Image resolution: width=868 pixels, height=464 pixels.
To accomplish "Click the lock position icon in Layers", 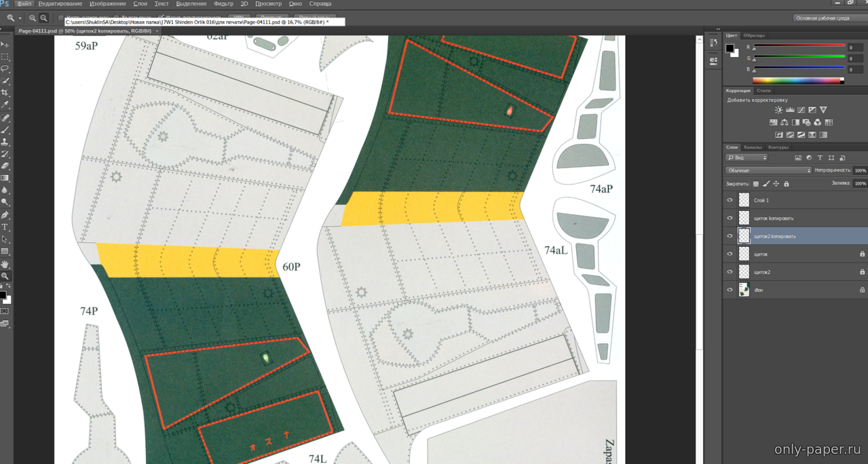I will coord(776,184).
